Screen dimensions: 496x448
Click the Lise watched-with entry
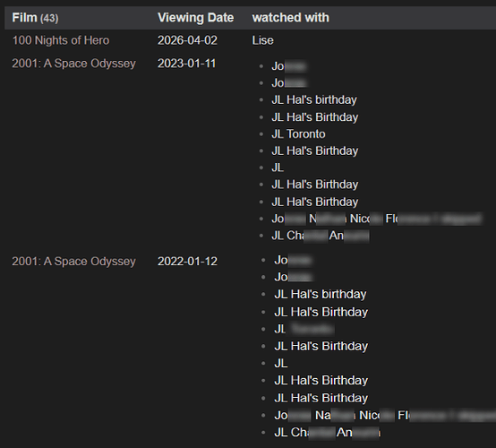263,40
